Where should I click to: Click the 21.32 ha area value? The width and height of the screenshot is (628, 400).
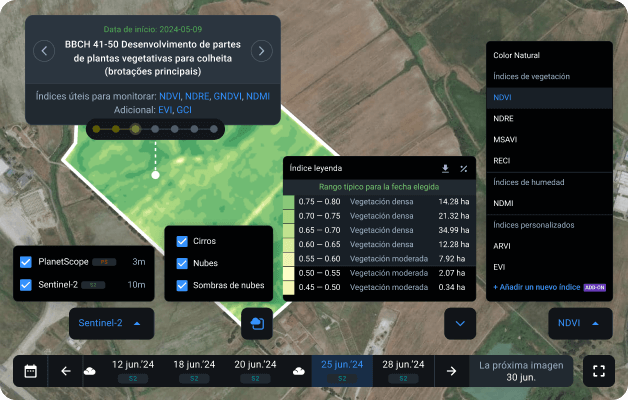(x=454, y=216)
